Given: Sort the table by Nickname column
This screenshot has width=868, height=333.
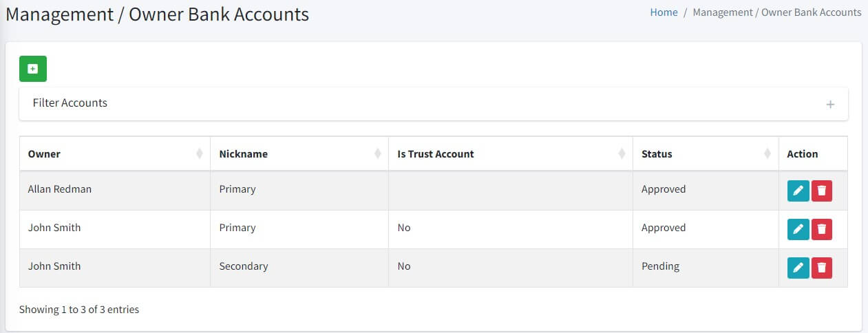Looking at the screenshot, I should (x=299, y=154).
